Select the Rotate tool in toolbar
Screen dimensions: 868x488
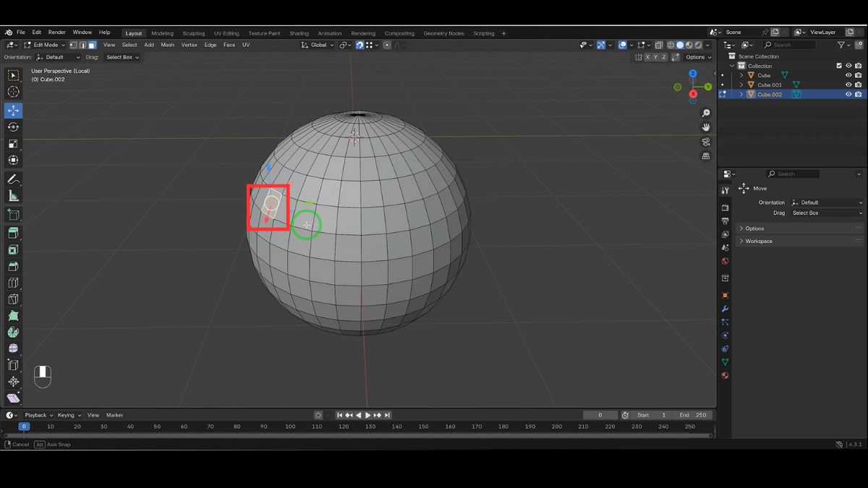pyautogui.click(x=13, y=127)
